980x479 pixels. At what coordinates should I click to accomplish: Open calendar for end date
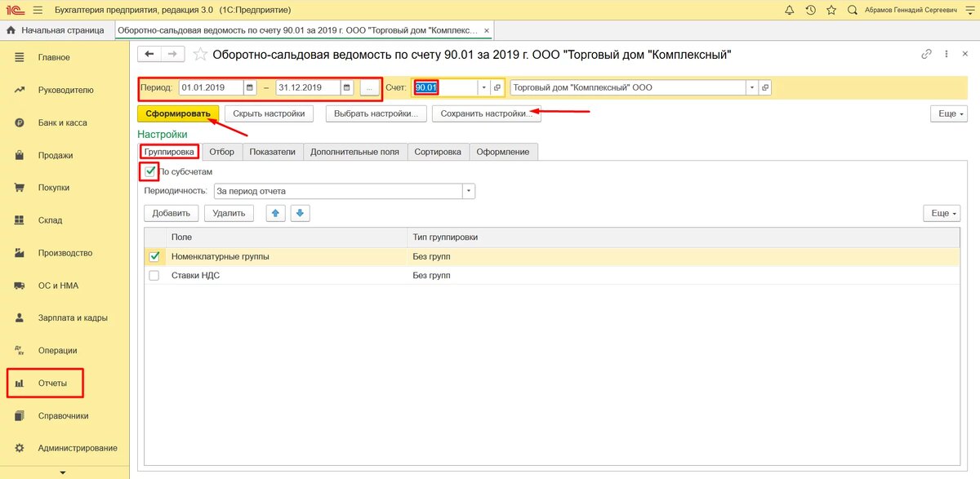(347, 87)
